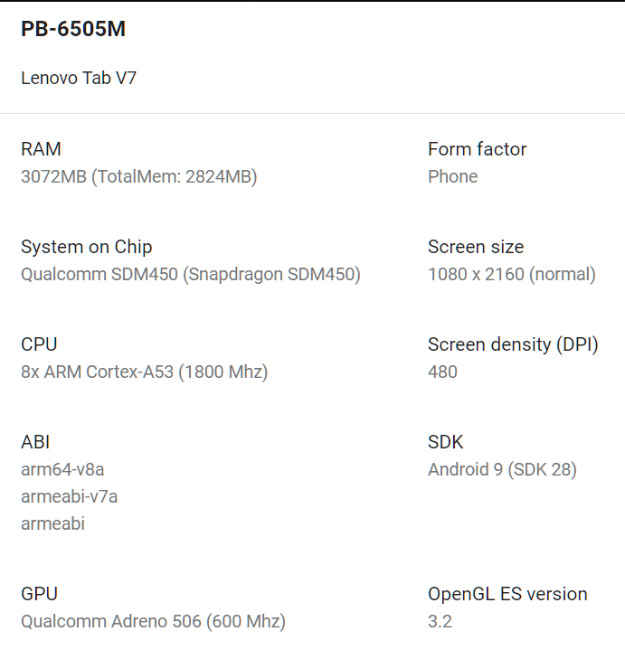The width and height of the screenshot is (625, 650).
Task: Click the armeabi-v7a ABI entry
Action: tap(69, 497)
